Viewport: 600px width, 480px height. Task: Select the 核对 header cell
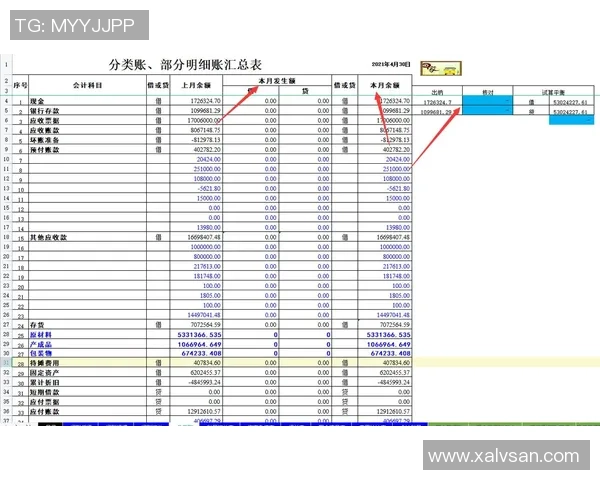(x=488, y=92)
